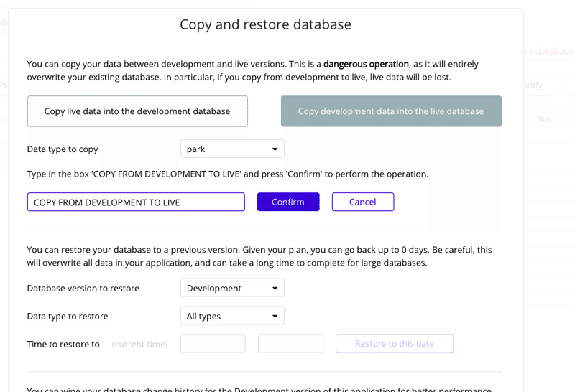
Task: Click the (current time) hint text
Action: point(140,345)
